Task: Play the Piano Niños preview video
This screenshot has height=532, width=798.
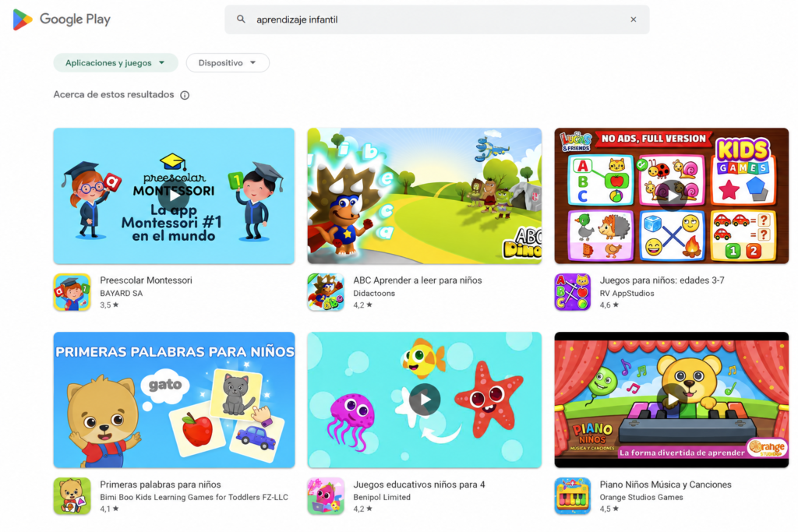Action: pyautogui.click(x=671, y=400)
